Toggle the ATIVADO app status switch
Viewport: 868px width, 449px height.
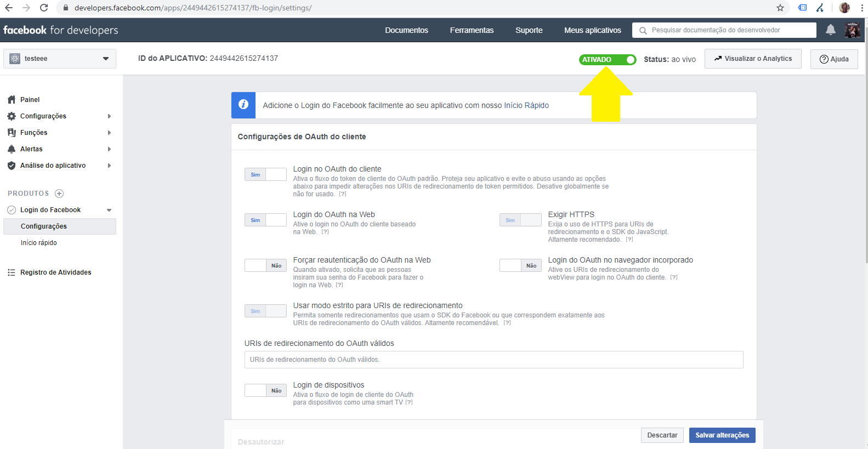(608, 60)
